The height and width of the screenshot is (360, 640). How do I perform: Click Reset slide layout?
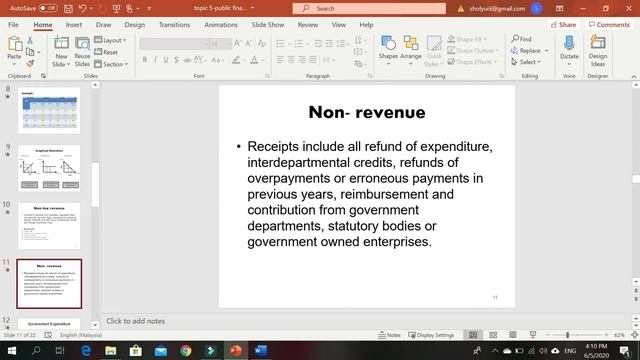click(106, 52)
